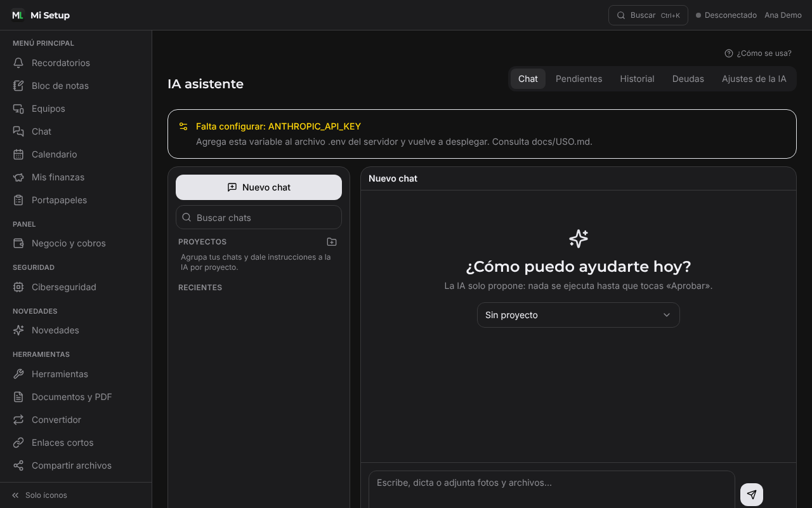Screen dimensions: 812x508
Task: Click the PROYECTOS section heading
Action: point(202,242)
